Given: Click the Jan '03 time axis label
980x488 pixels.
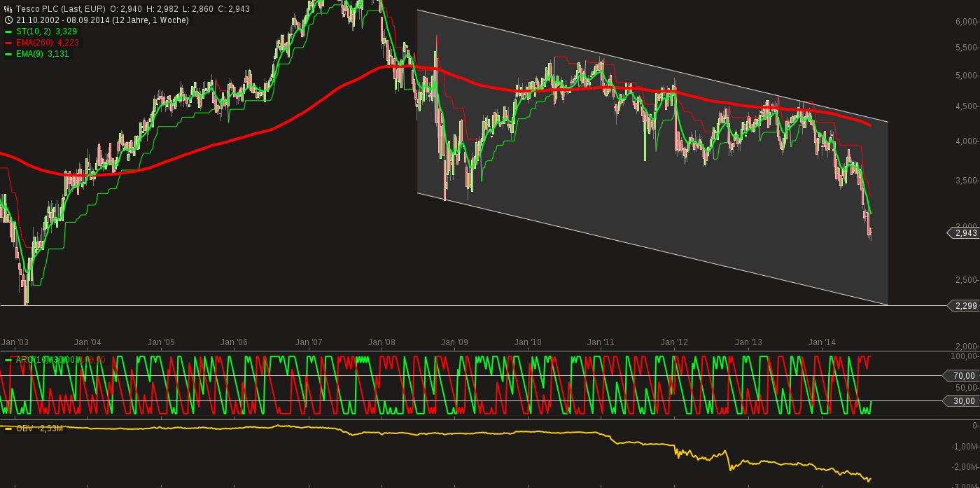Looking at the screenshot, I should (15, 342).
